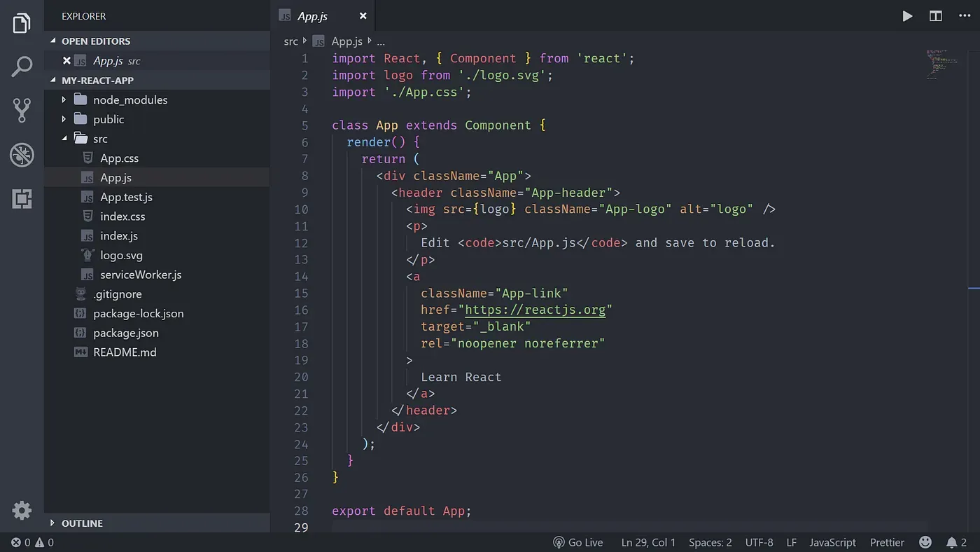Change the UTF-8 file encoding

pos(759,542)
